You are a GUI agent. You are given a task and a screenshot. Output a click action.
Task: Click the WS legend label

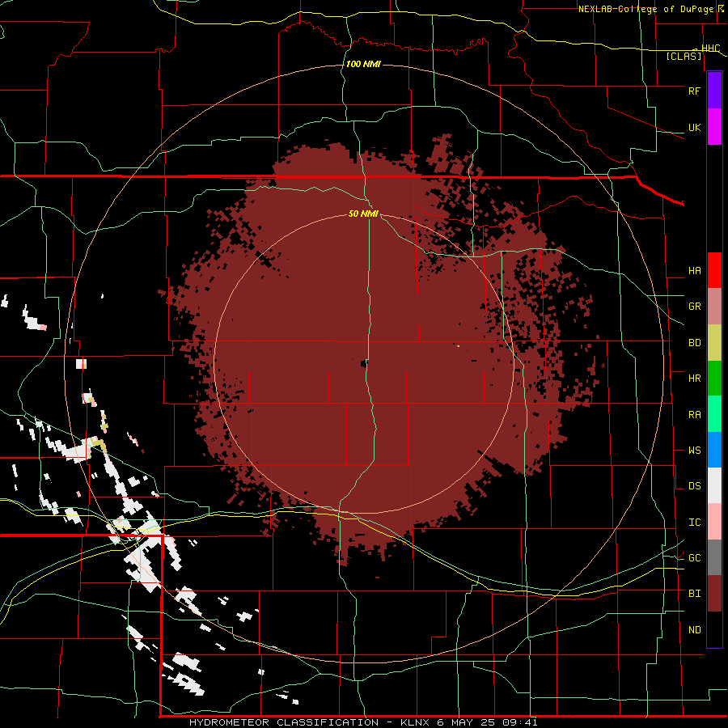click(x=694, y=451)
